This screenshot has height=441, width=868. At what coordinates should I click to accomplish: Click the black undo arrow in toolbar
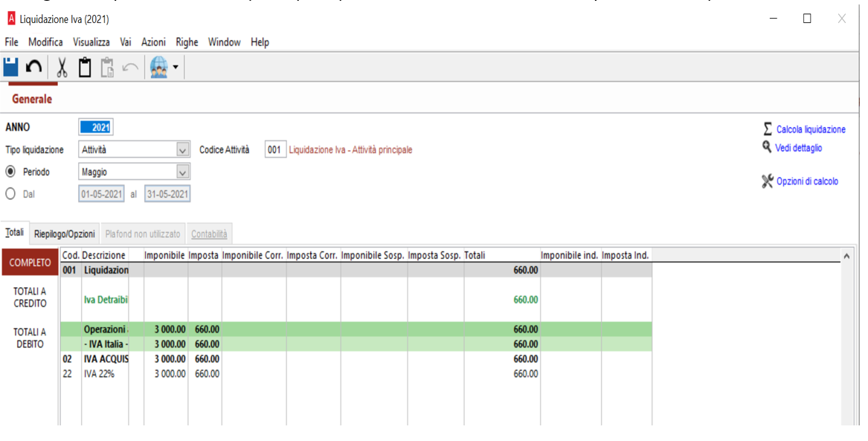(x=33, y=67)
